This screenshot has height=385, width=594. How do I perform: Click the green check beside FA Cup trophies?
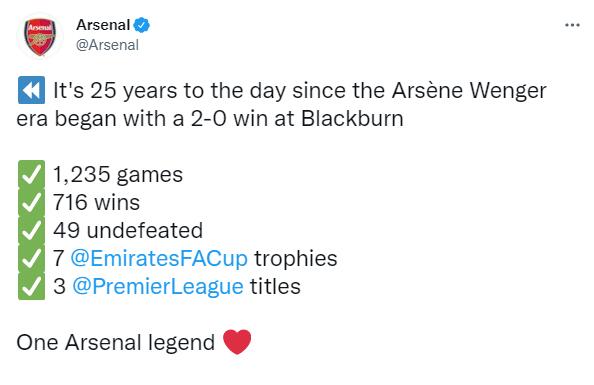[x=31, y=258]
